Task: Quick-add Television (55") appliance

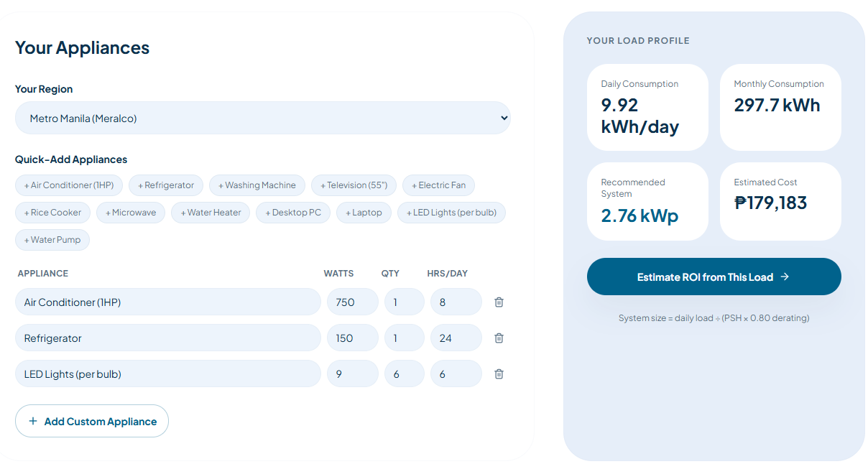Action: (x=354, y=185)
